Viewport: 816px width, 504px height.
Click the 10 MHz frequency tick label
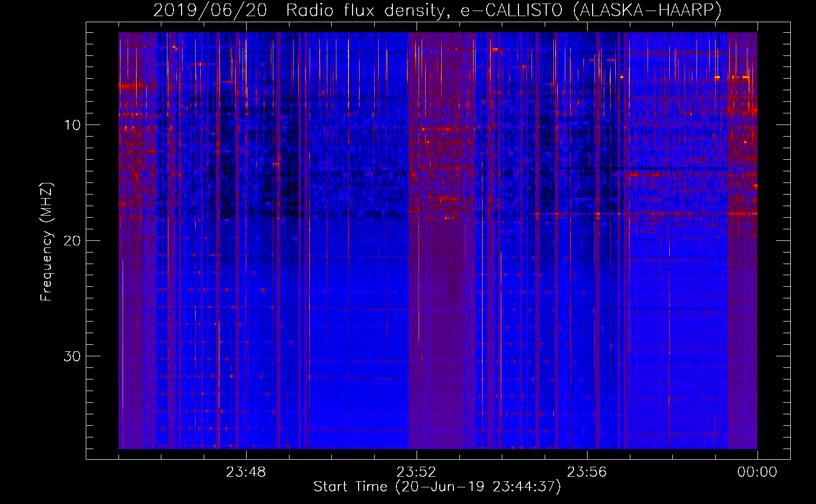point(72,125)
